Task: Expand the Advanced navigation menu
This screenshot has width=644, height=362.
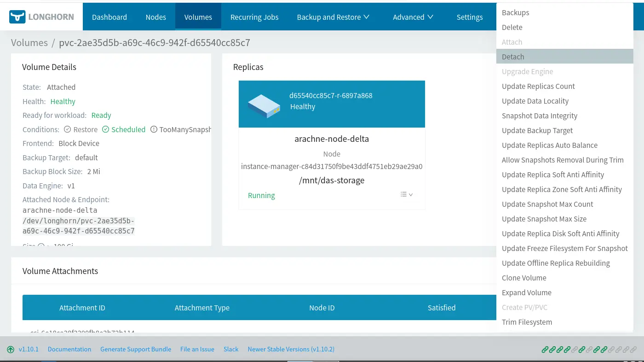Action: point(413,17)
